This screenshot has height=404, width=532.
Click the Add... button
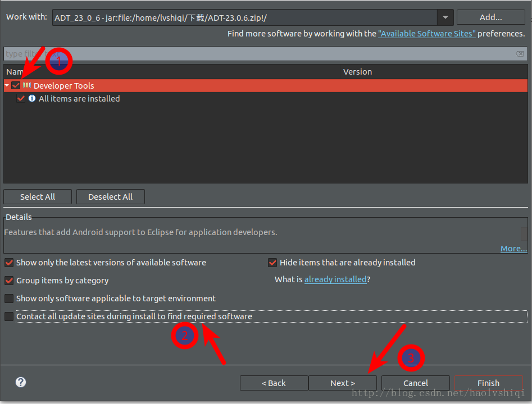tap(490, 17)
